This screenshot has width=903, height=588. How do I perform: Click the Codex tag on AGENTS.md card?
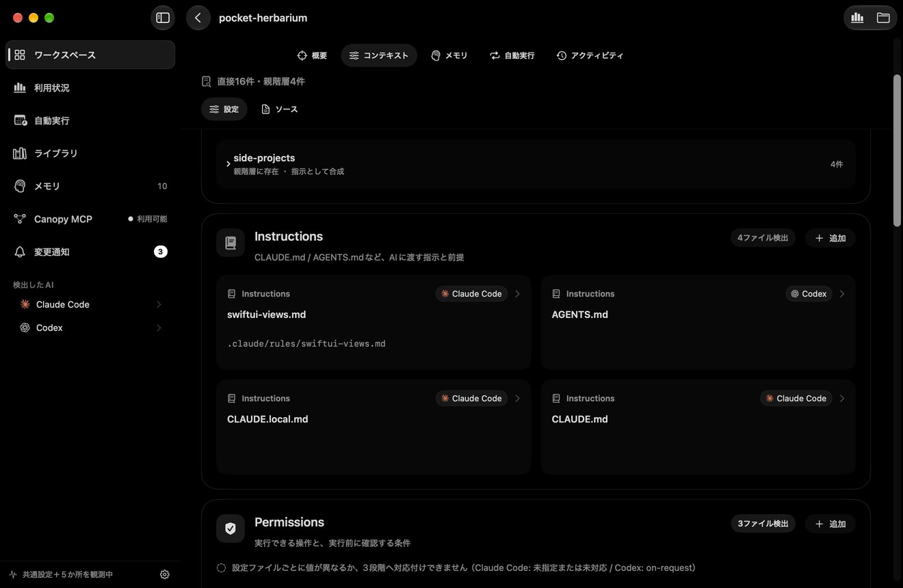pos(809,293)
